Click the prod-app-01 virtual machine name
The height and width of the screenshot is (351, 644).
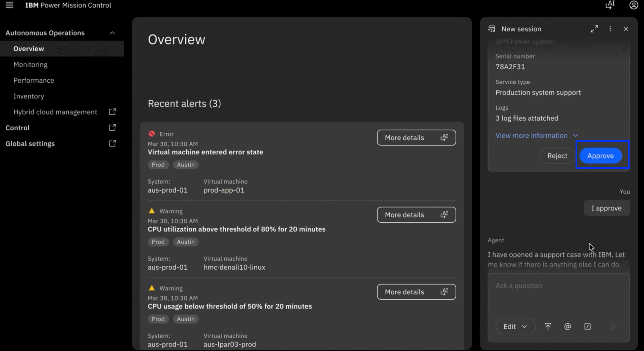[x=224, y=190]
